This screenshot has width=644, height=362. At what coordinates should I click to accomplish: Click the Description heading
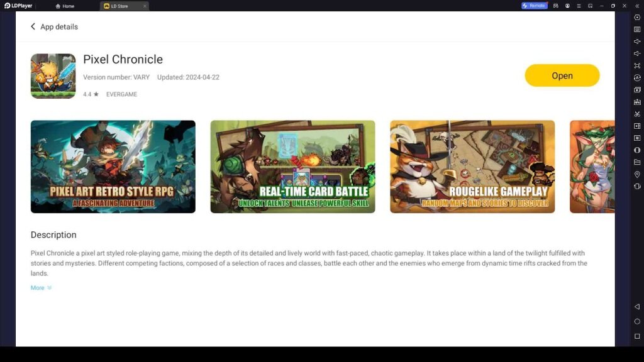pyautogui.click(x=53, y=235)
